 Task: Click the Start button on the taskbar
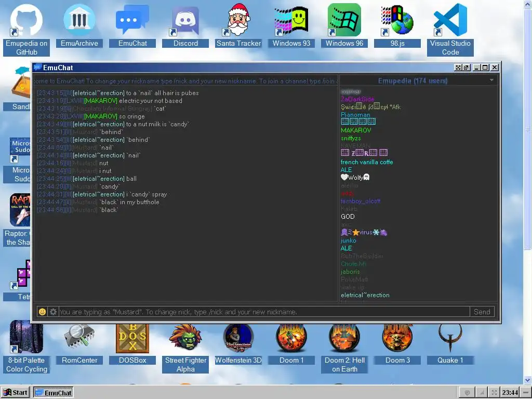[15, 393]
